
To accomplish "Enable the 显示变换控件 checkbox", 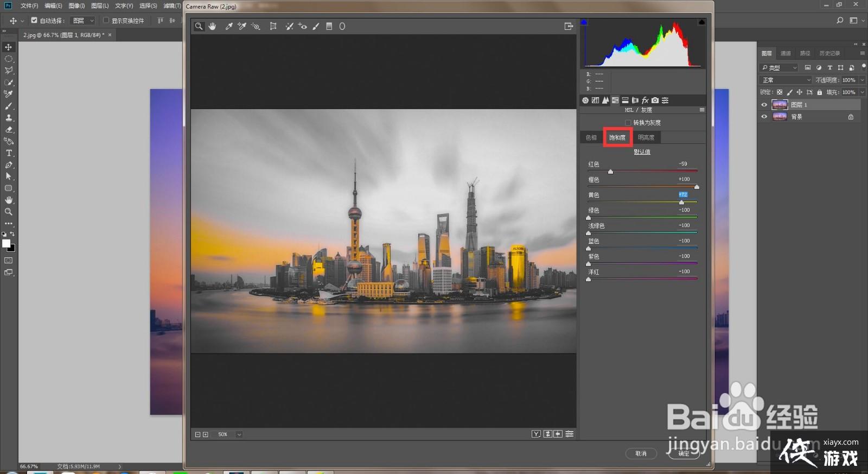I will click(106, 21).
